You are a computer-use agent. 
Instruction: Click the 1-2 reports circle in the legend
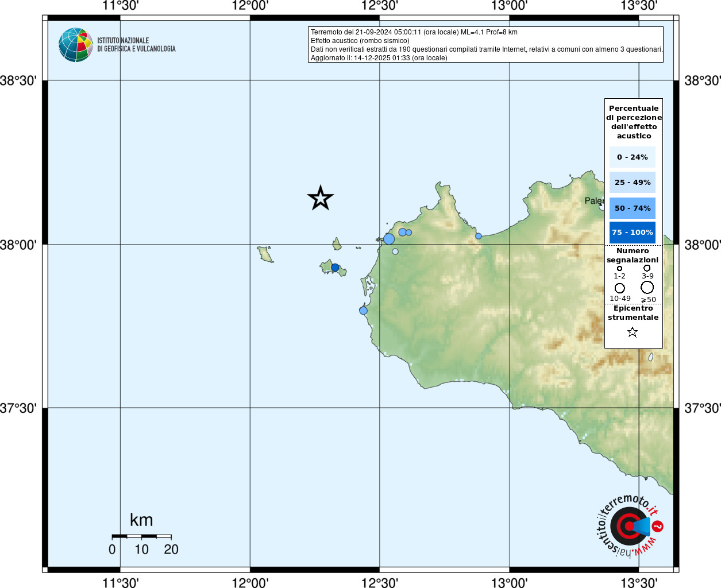coord(619,268)
